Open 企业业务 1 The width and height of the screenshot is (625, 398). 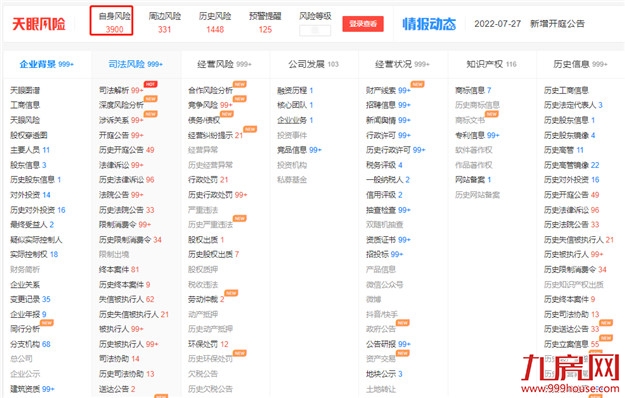[x=295, y=120]
